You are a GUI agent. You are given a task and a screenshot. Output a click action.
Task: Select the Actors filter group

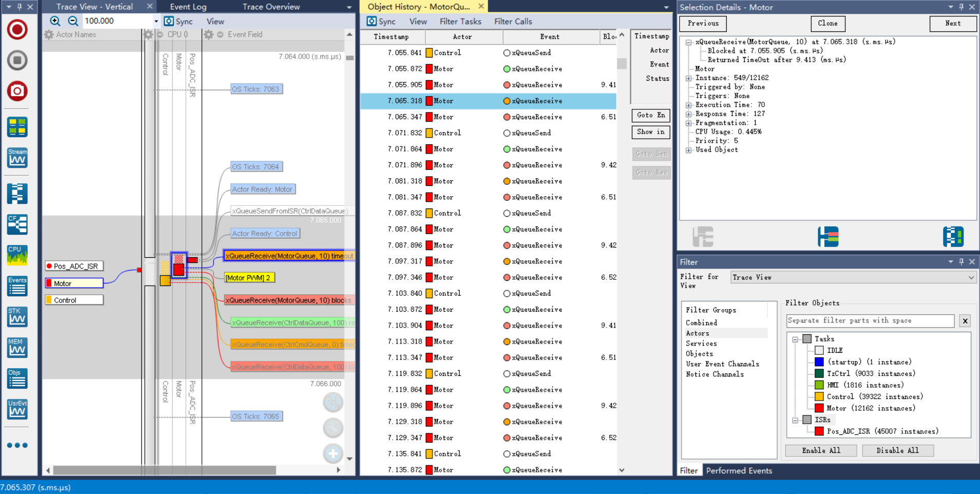point(698,333)
